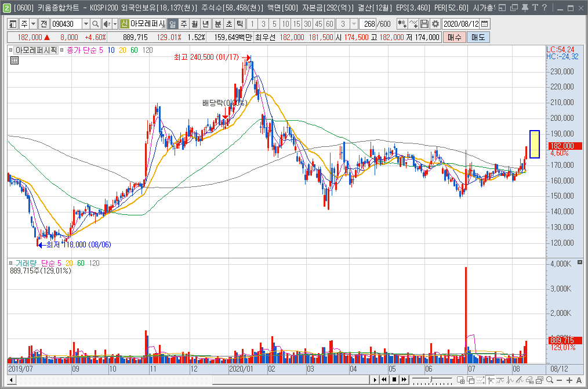Click the date field 2020/08/12
The width and height of the screenshot is (588, 389).
pyautogui.click(x=461, y=24)
